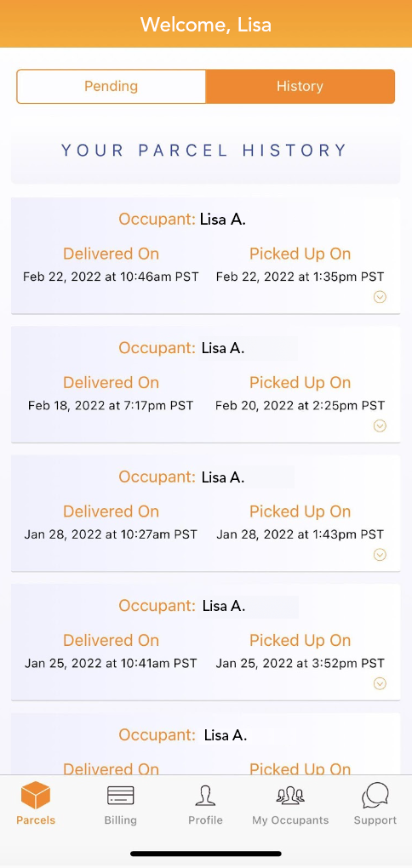Select the parcel delivered Jan 28 at 10:27am

[205, 513]
